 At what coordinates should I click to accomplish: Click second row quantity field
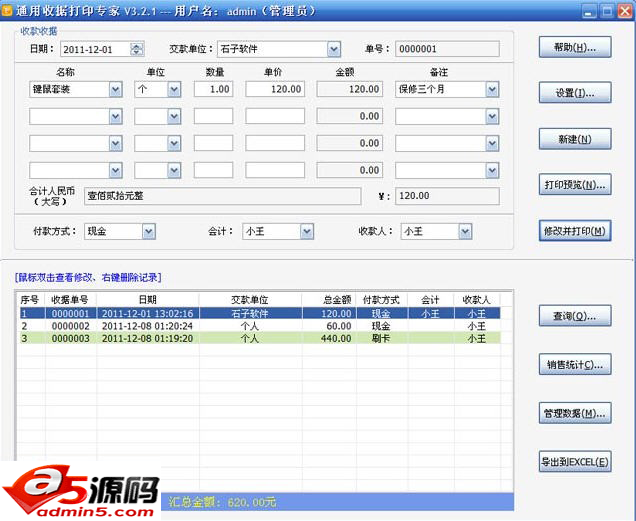pyautogui.click(x=213, y=116)
